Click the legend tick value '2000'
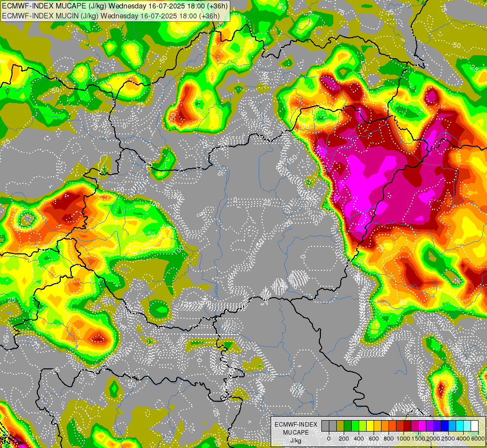The width and height of the screenshot is (487, 448). pos(434,439)
